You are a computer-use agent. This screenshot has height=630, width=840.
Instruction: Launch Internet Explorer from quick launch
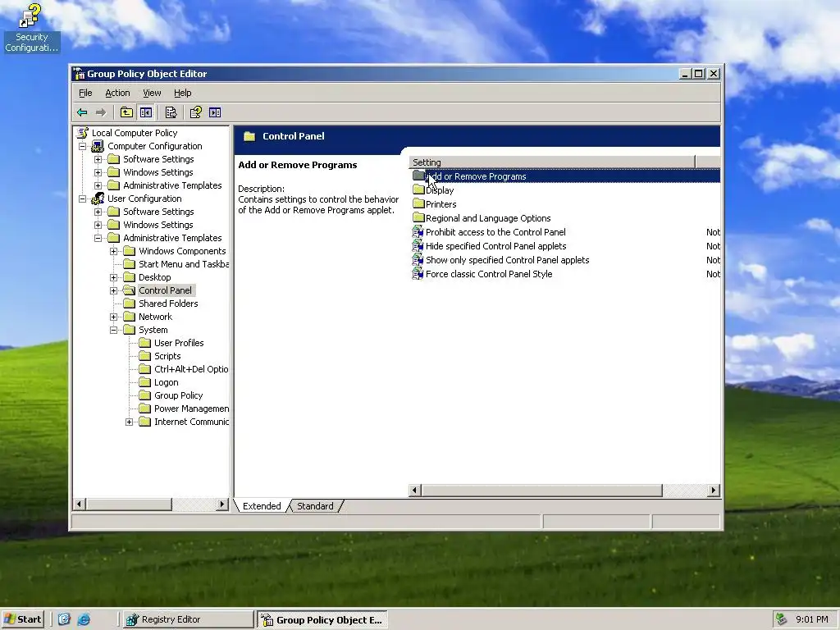(84, 619)
